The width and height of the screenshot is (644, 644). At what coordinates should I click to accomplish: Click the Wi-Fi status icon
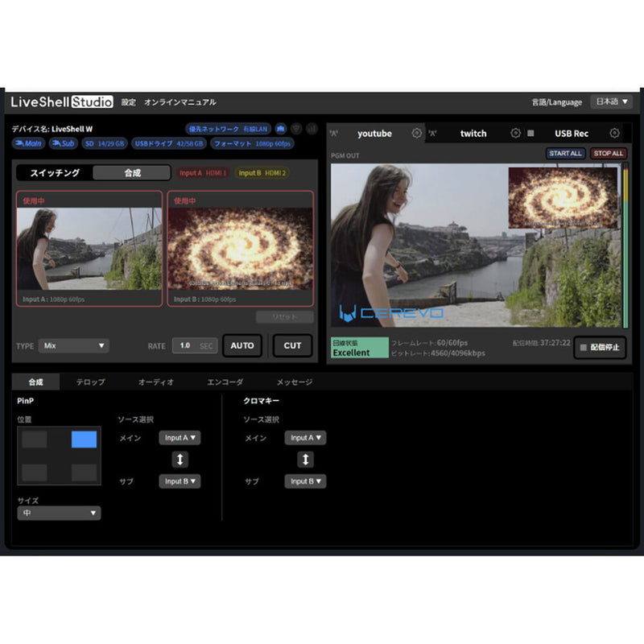(296, 129)
